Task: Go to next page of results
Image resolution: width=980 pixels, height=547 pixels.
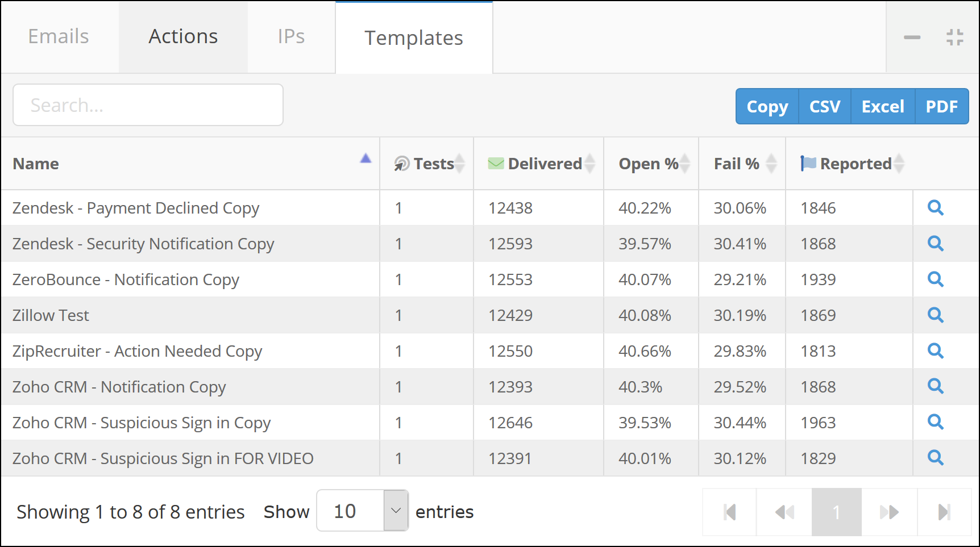Action: (x=889, y=512)
